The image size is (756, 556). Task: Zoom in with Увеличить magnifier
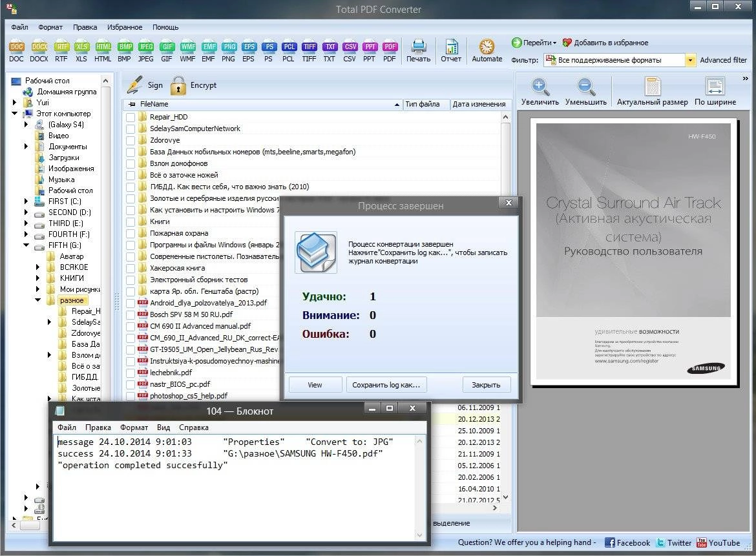tap(540, 92)
